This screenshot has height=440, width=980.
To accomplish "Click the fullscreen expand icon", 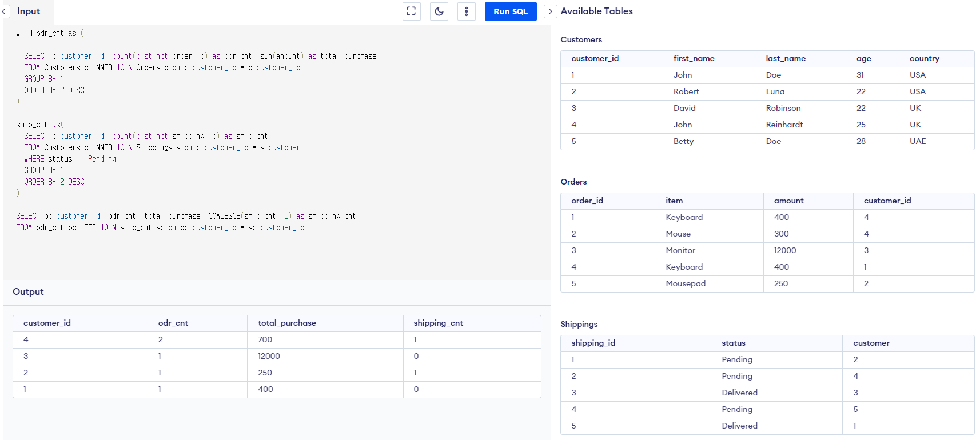I will (411, 11).
